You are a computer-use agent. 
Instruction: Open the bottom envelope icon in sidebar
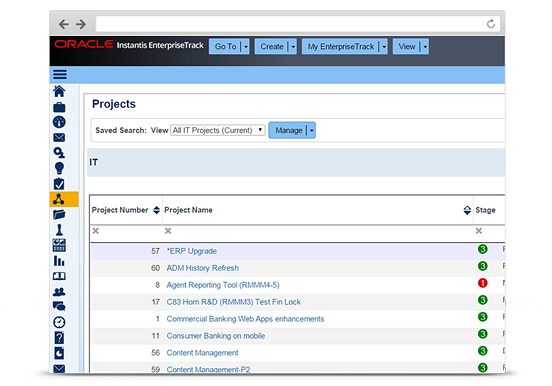coord(59,368)
